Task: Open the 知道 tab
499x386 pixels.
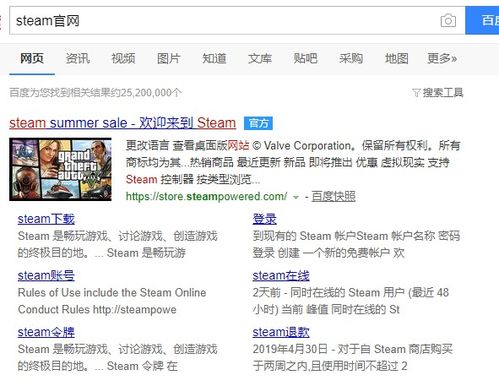Action: pos(214,58)
